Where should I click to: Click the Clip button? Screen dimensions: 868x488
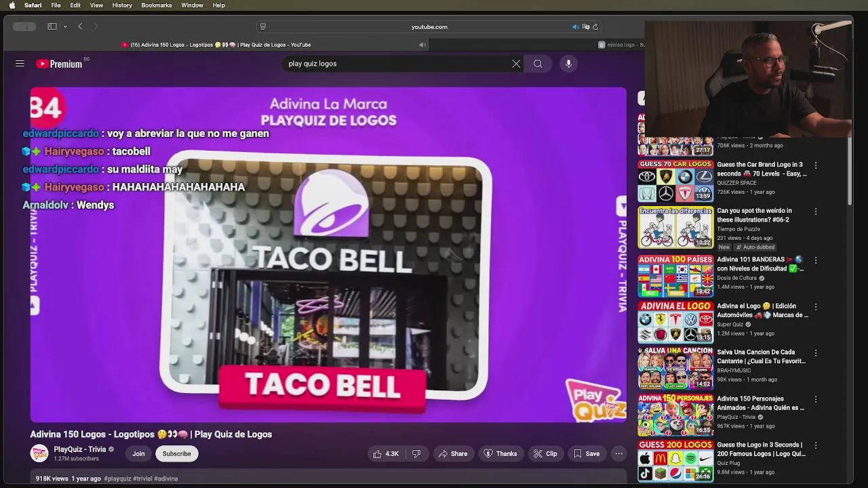coord(545,453)
